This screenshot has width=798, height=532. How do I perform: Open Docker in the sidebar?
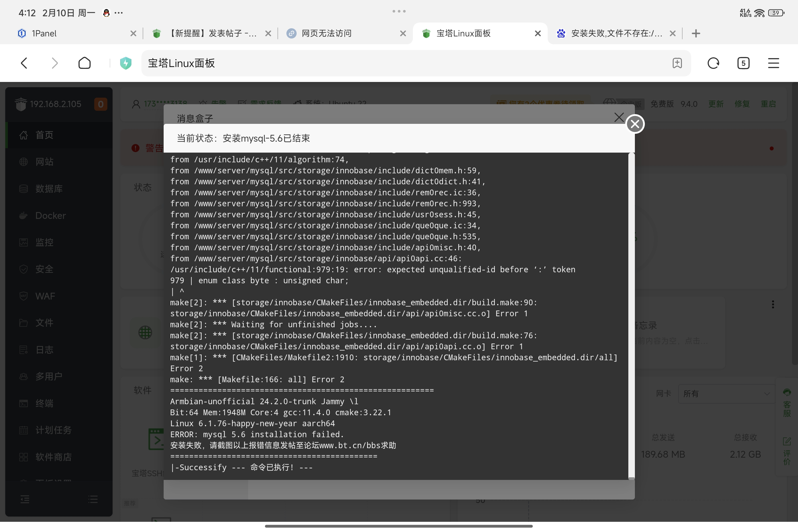tap(59, 215)
